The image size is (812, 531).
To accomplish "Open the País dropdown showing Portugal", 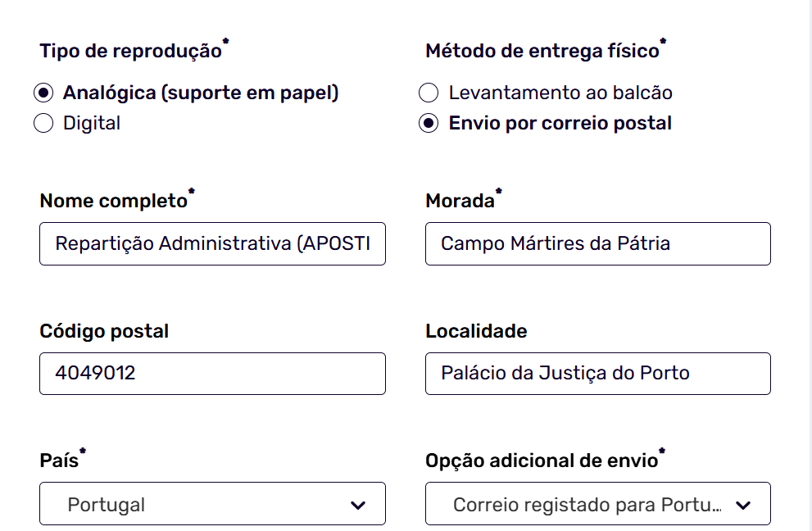I will 211,504.
